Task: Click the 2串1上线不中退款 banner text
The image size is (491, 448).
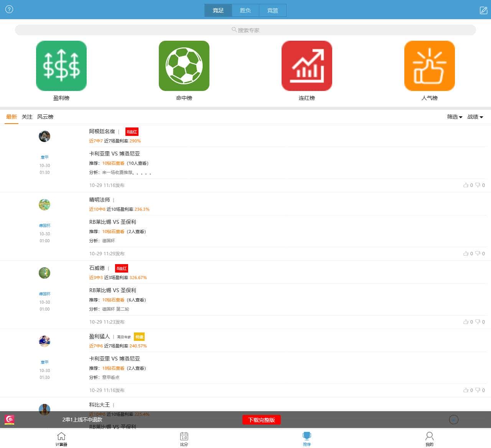Action: tap(82, 420)
